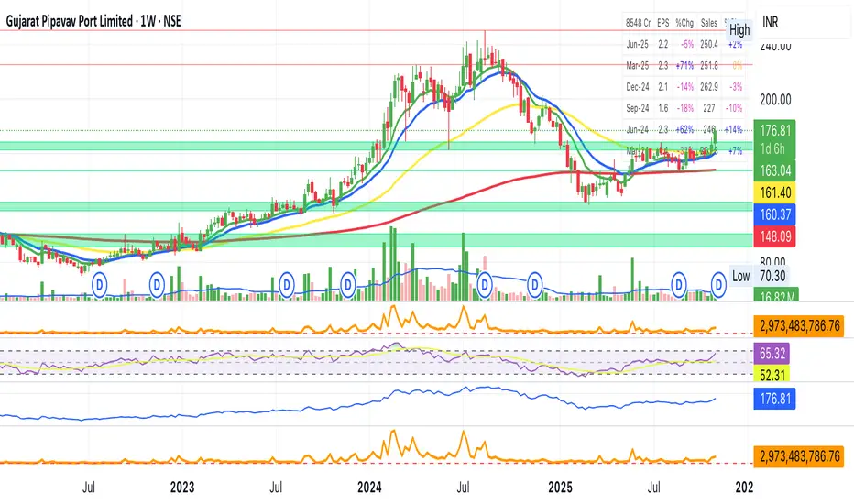This screenshot has width=854, height=504.
Task: Click the leftmost dividend D marker
Action: point(99,287)
